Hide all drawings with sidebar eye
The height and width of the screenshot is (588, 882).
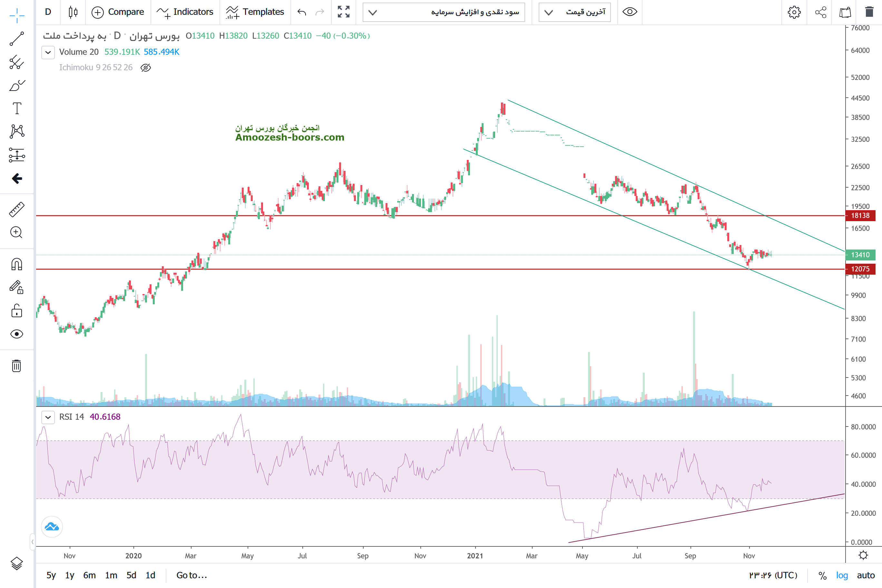16,334
